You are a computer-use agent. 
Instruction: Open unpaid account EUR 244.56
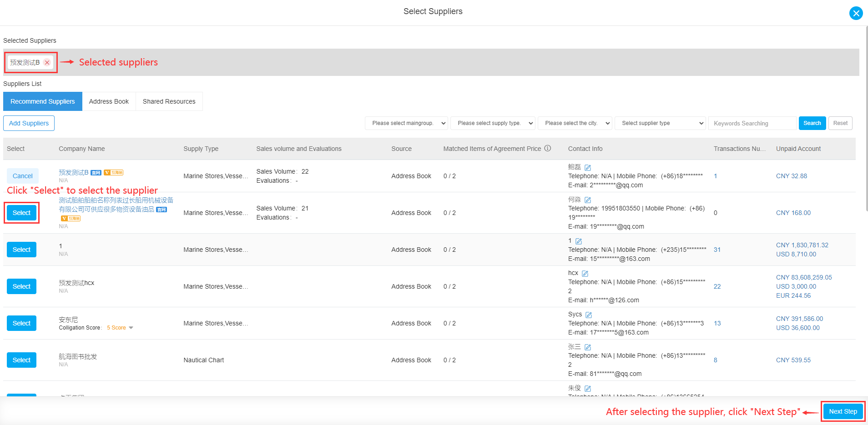coord(793,295)
